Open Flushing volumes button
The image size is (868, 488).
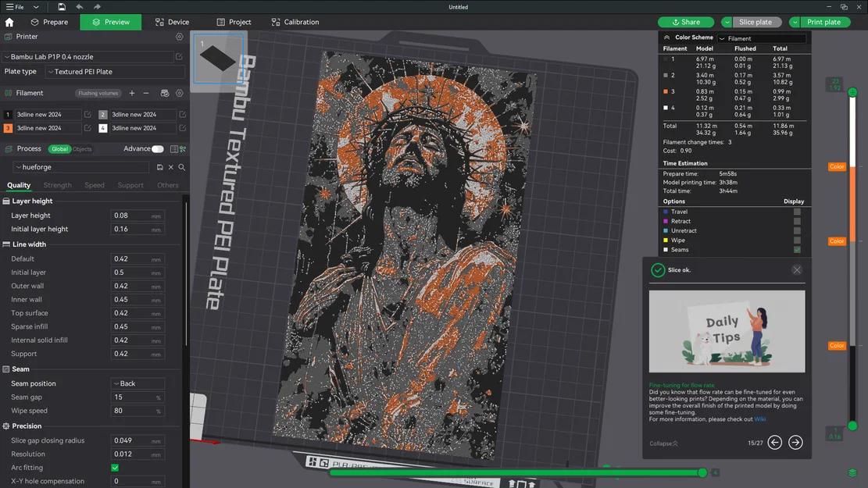pyautogui.click(x=98, y=93)
